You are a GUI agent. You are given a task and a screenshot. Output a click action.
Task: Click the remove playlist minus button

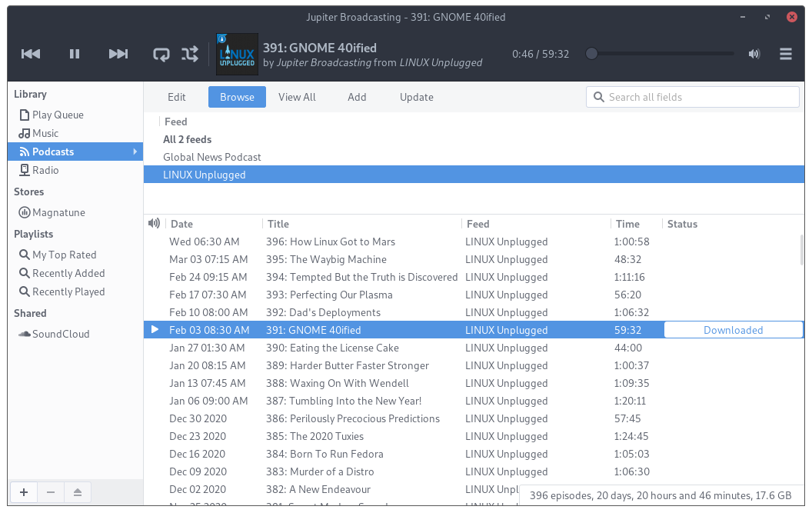(x=51, y=492)
